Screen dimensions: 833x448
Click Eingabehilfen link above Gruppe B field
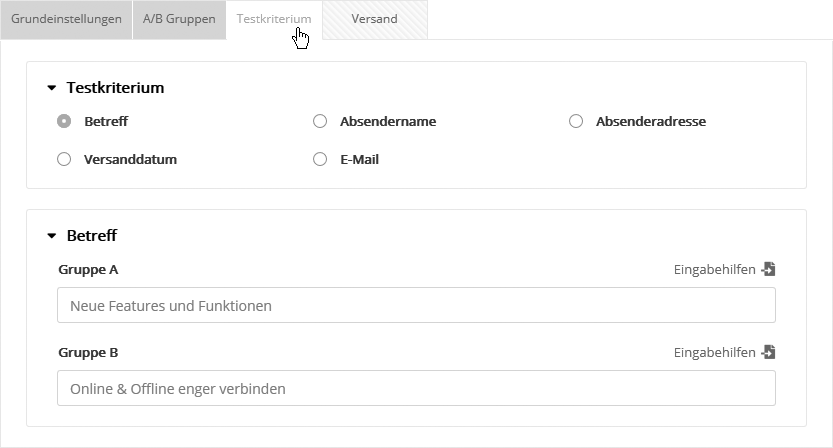(714, 352)
